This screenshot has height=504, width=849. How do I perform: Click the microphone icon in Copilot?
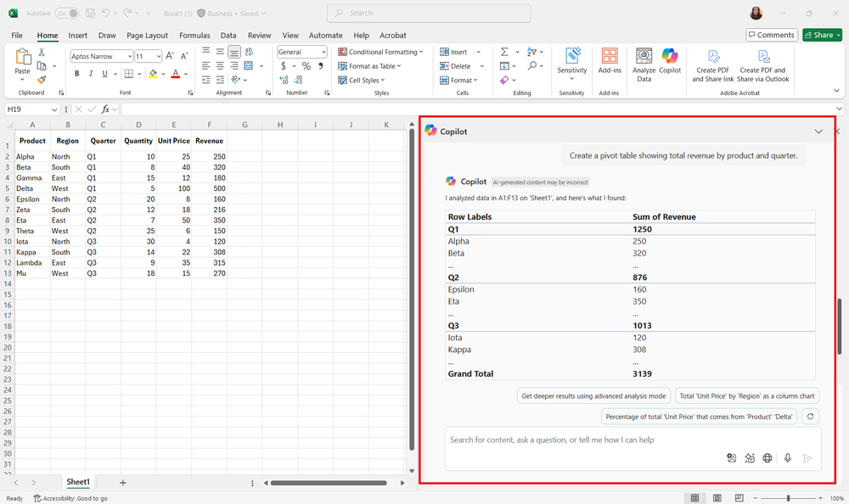(x=788, y=458)
